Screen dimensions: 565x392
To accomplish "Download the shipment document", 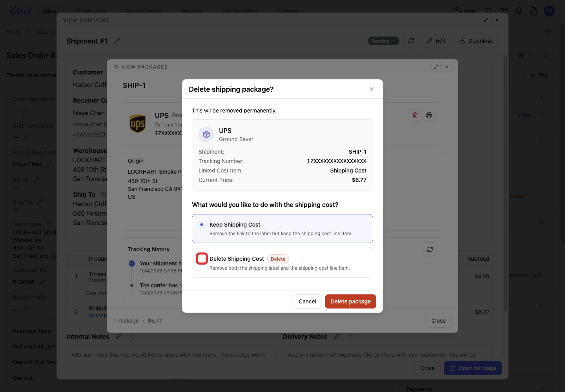I will 476,41.
